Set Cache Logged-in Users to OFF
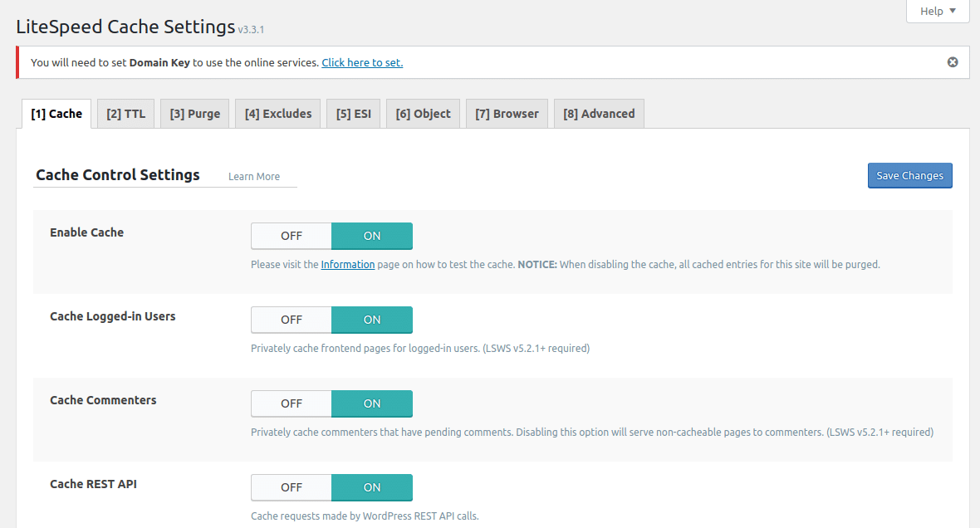The image size is (980, 528). tap(292, 320)
